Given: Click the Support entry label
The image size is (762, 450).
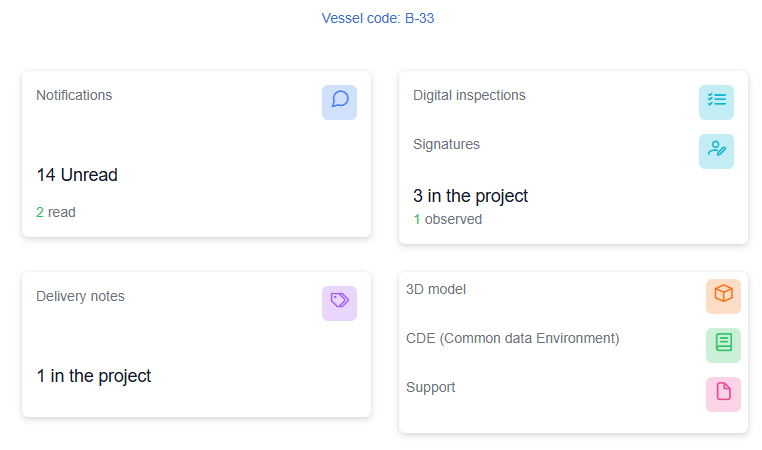Looking at the screenshot, I should [x=430, y=387].
